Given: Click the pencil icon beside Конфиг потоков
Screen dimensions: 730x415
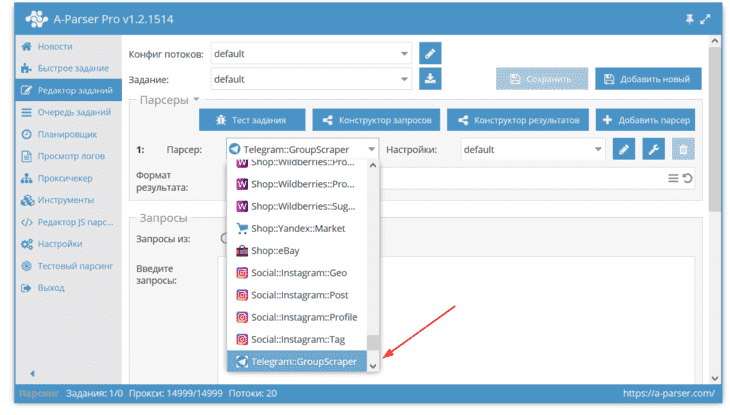Looking at the screenshot, I should (430, 54).
